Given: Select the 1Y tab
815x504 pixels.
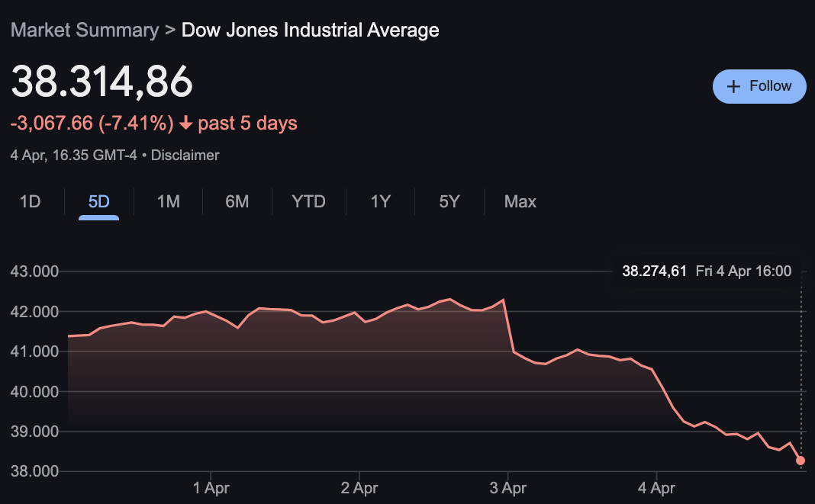Looking at the screenshot, I should click(x=379, y=201).
